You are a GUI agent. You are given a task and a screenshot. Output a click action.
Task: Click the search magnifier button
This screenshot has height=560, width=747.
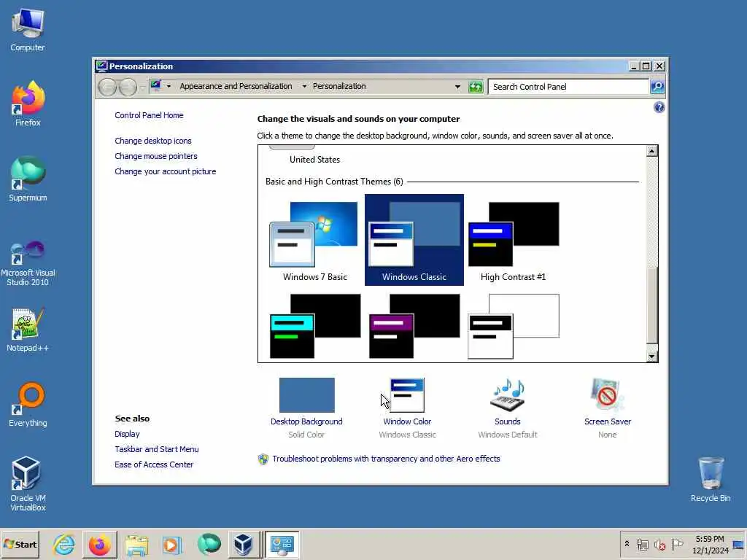click(657, 87)
